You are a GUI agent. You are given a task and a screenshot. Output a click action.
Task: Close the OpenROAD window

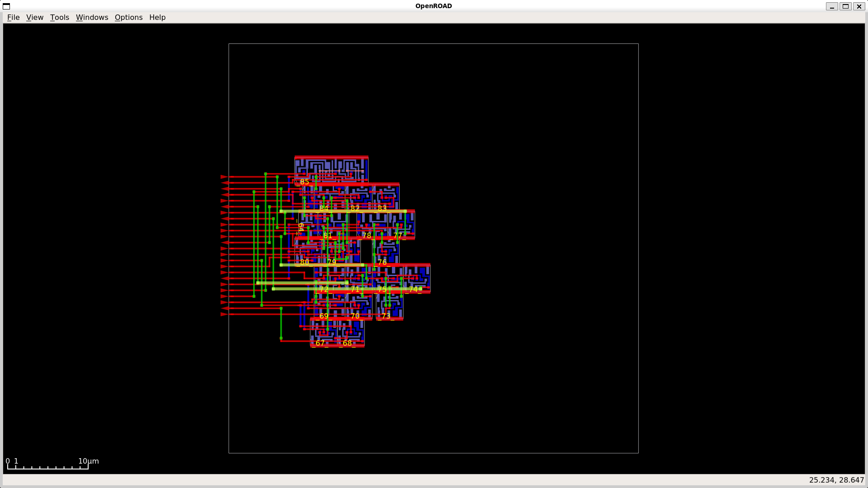pyautogui.click(x=859, y=6)
